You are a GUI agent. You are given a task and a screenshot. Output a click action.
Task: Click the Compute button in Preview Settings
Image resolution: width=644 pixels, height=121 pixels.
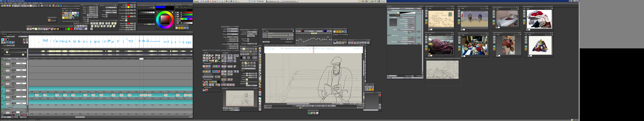[x=251, y=36]
